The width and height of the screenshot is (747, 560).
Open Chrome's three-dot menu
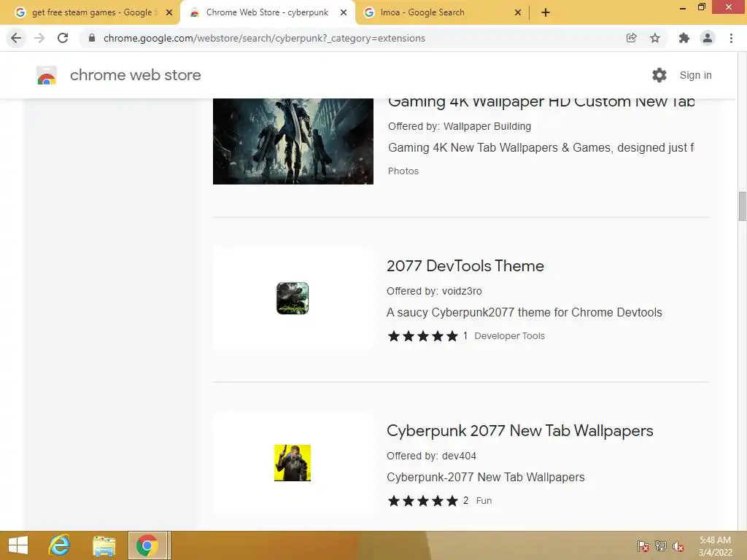pos(731,38)
